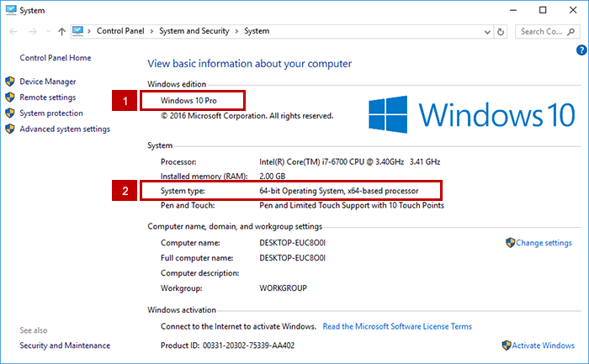This screenshot has height=364, width=589.
Task: Open Help with the question mark icon
Action: click(x=581, y=50)
